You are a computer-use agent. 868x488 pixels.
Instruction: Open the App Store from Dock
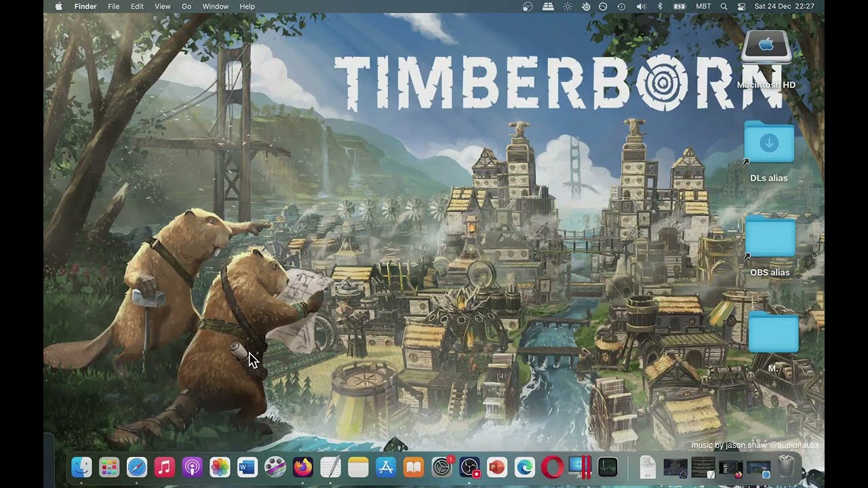(x=386, y=467)
